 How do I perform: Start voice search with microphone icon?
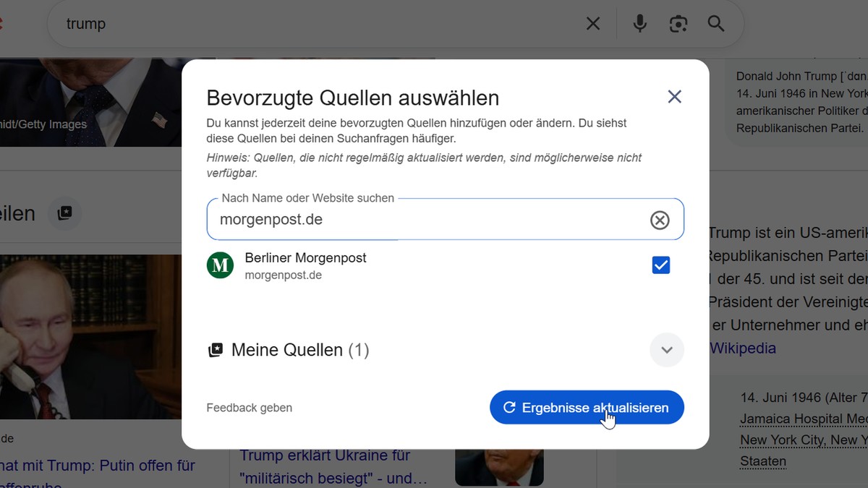coord(639,24)
